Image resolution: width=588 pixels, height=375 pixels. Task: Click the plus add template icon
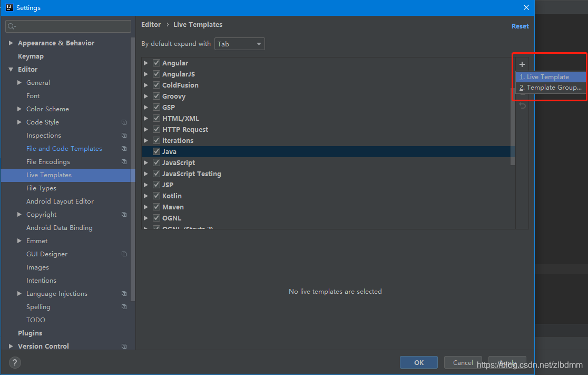522,64
